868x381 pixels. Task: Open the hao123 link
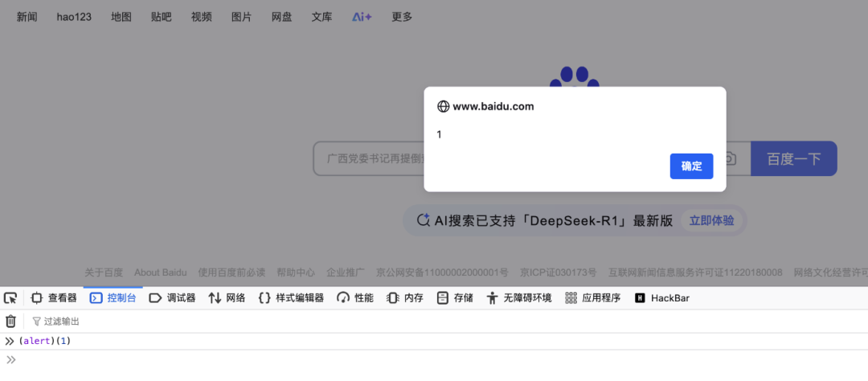[x=74, y=17]
